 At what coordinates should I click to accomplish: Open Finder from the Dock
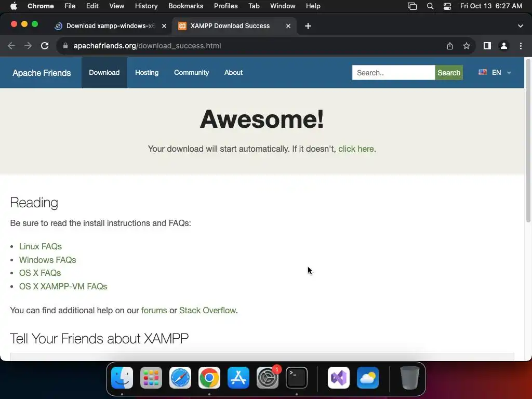point(122,378)
